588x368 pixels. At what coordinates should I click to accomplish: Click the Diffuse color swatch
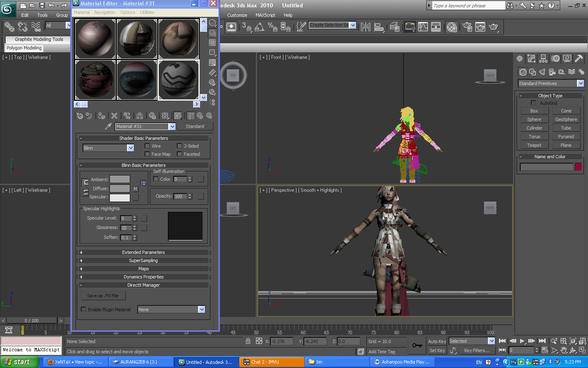[120, 188]
